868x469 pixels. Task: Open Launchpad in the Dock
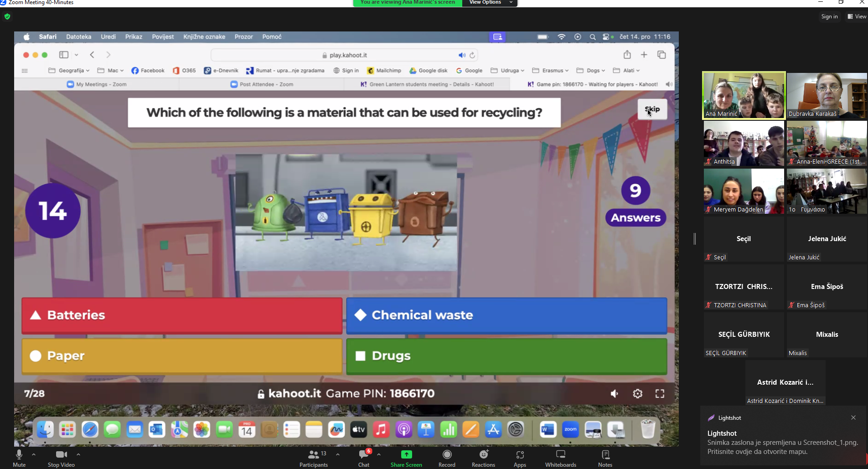67,429
